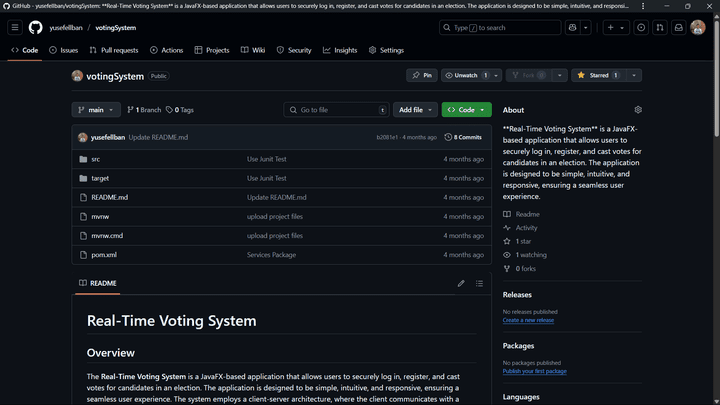720x405 pixels.
Task: Click the search bar field
Action: (x=500, y=28)
